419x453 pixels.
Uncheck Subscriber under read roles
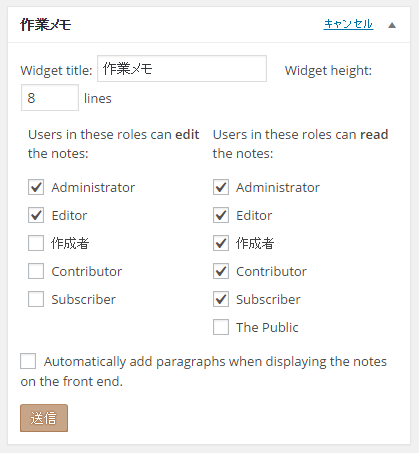221,299
